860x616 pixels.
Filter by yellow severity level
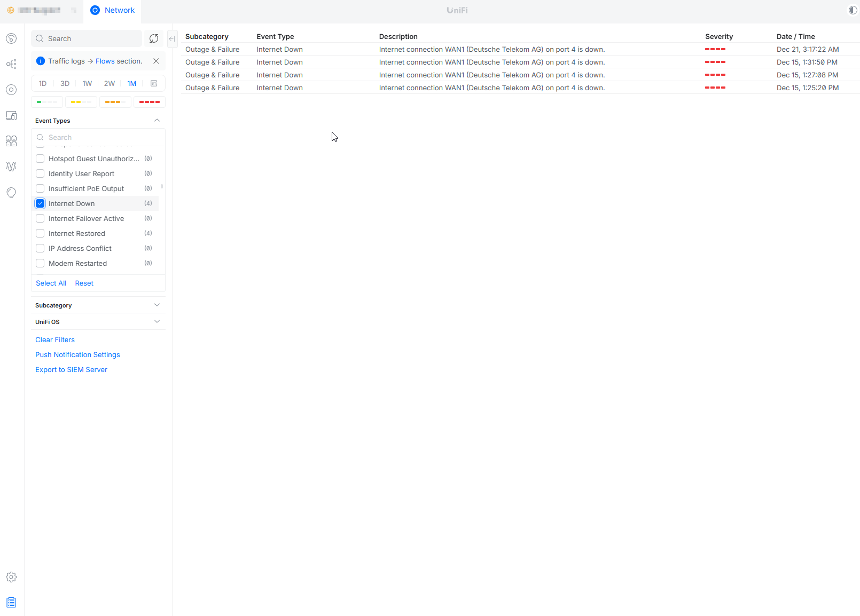point(81,102)
